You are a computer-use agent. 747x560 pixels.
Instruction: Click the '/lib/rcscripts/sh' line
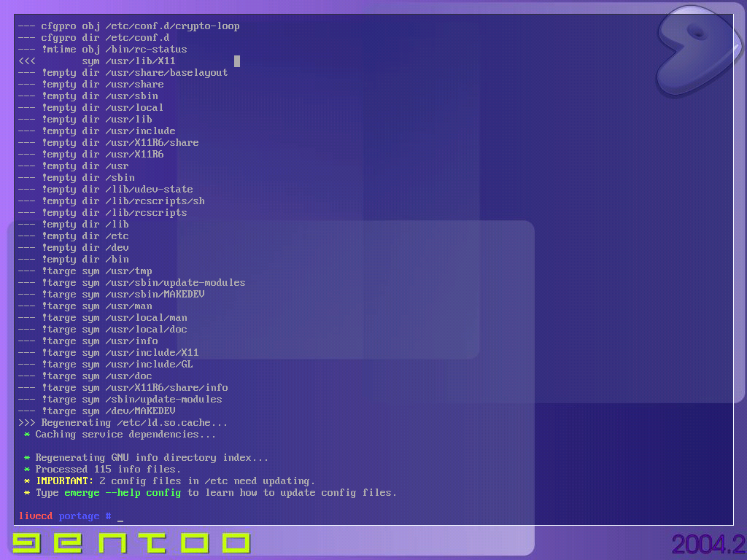tap(111, 201)
